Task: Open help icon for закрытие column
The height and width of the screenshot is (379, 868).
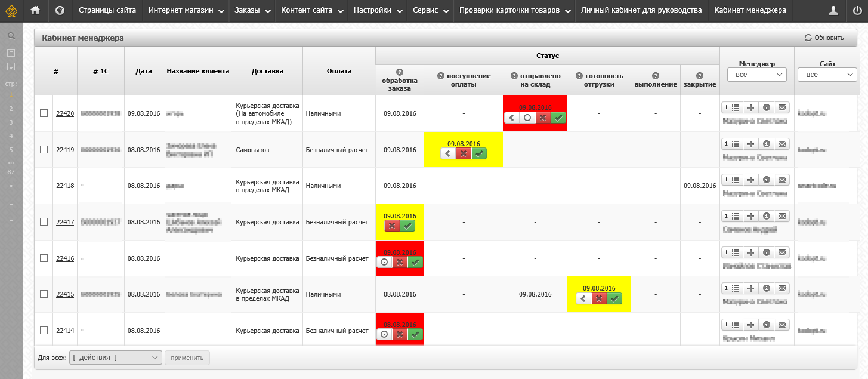Action: [x=700, y=76]
